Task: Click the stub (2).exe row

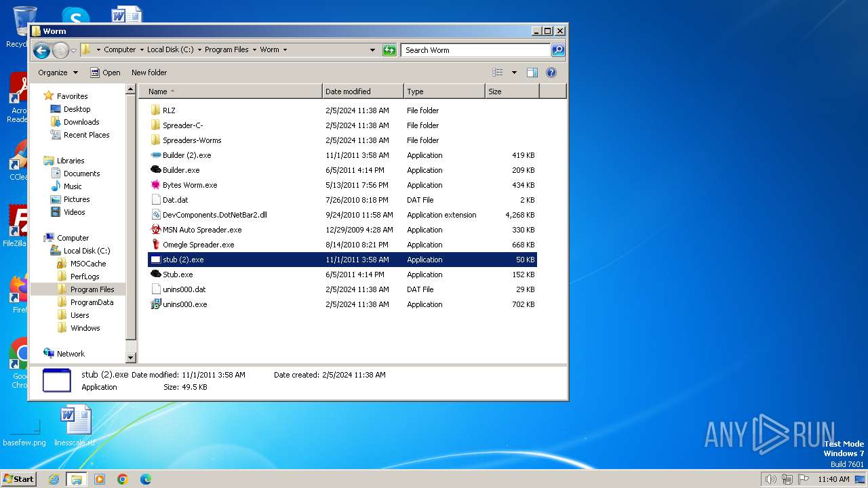Action: coord(342,260)
